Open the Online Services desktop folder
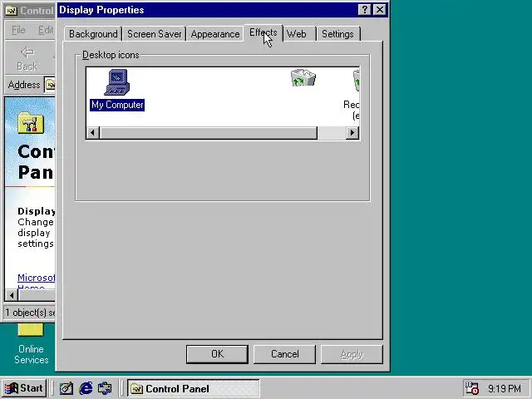Viewport: 532px width, 399px height. [x=31, y=344]
